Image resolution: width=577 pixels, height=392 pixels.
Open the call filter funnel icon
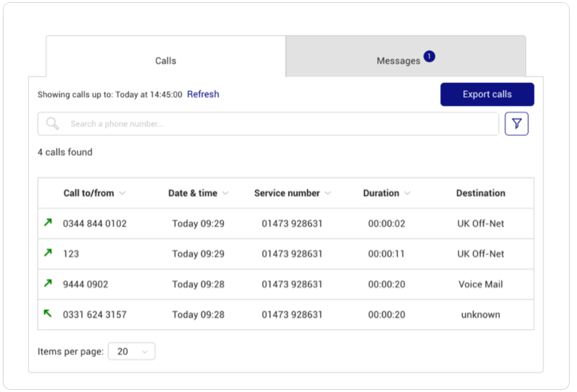click(517, 124)
